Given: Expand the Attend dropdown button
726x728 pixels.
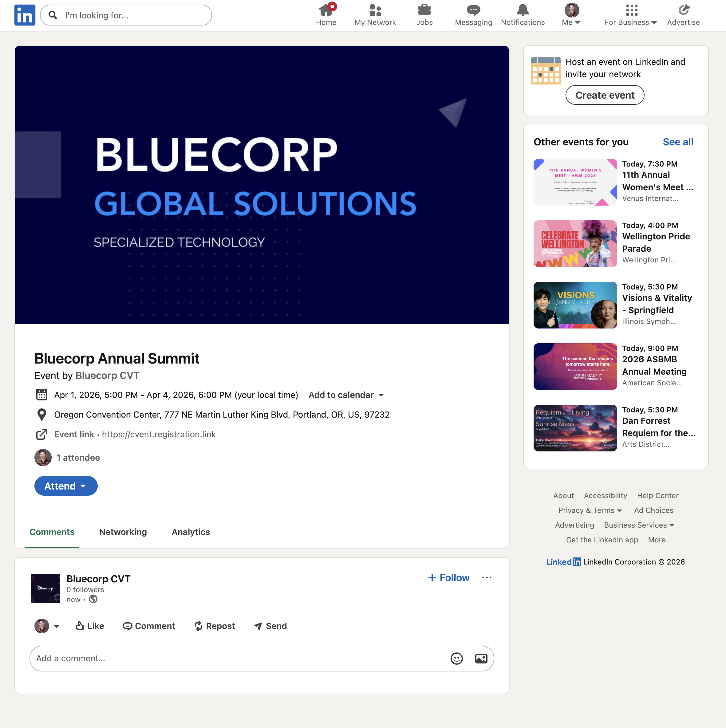Looking at the screenshot, I should coord(66,486).
